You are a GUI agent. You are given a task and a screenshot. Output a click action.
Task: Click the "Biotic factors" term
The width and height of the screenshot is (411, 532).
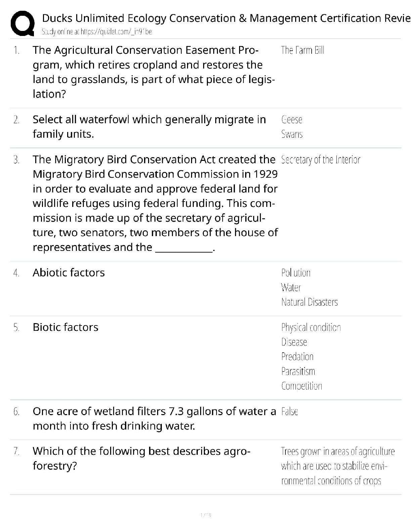click(65, 327)
